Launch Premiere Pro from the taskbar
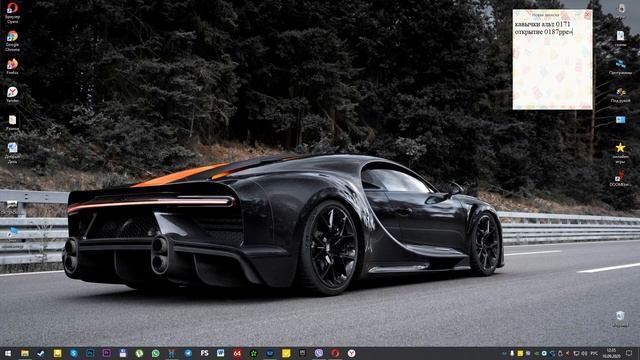Viewport: 640px width, 360px height. 107,353
